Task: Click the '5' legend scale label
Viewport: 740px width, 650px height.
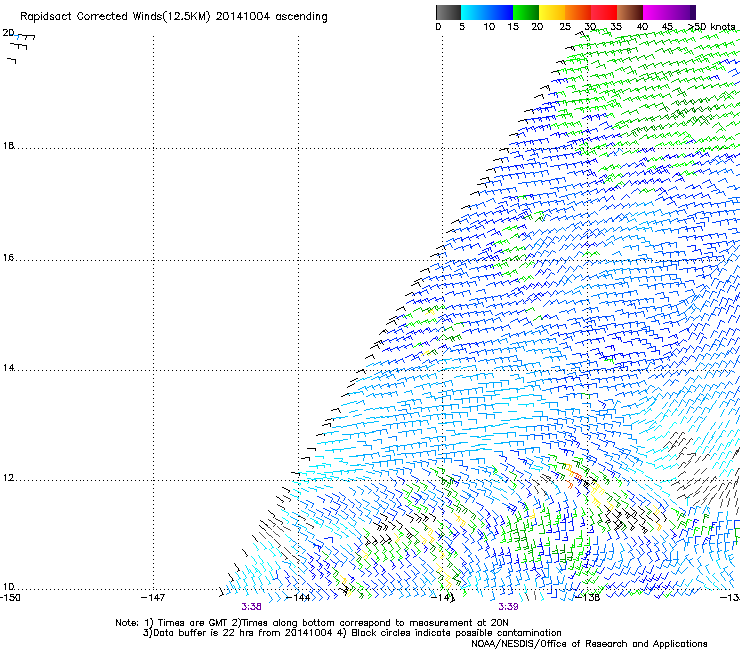Action: click(x=462, y=27)
